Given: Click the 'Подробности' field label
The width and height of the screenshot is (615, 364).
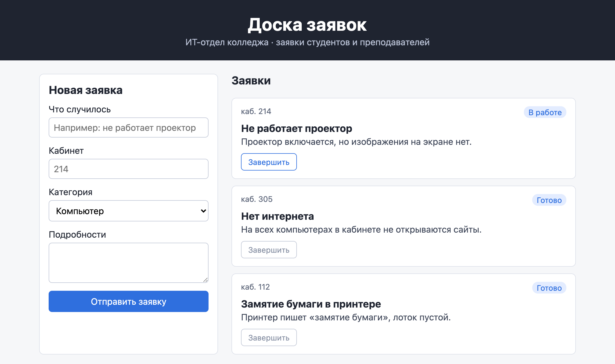Looking at the screenshot, I should (x=77, y=235).
